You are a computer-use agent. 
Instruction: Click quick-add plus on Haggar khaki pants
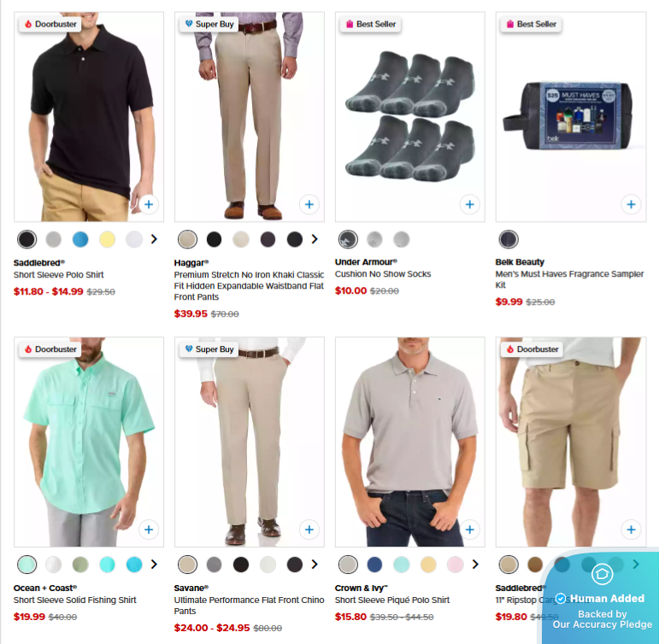tap(309, 205)
